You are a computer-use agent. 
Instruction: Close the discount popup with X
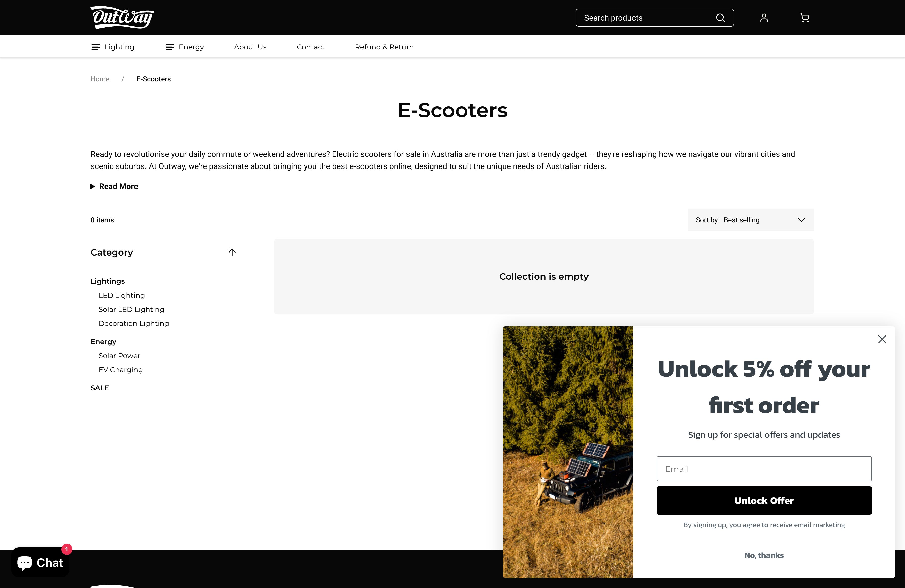click(x=882, y=339)
